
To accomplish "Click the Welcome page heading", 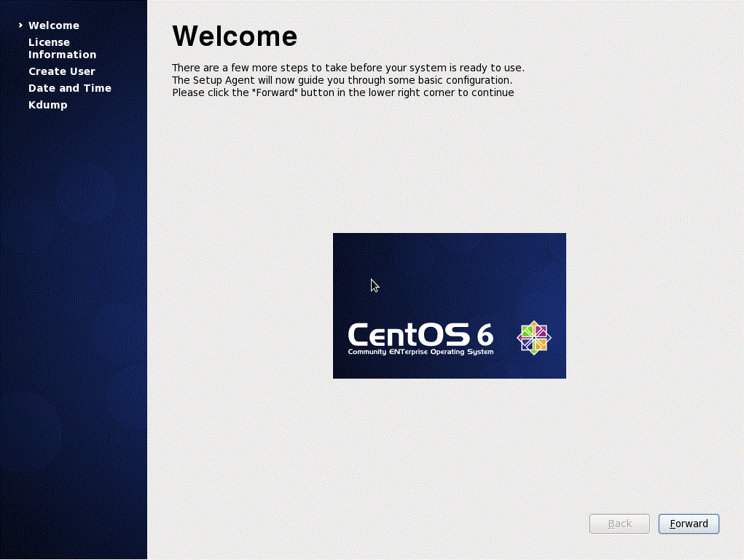I will pyautogui.click(x=234, y=35).
